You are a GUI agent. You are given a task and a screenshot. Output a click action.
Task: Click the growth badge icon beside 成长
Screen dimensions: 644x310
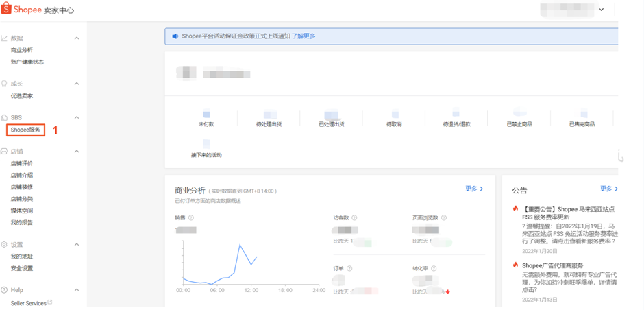coord(4,84)
